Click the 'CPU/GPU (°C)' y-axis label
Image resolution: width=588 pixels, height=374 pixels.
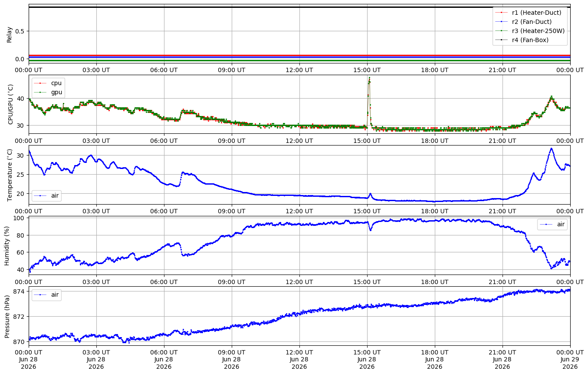(x=11, y=104)
